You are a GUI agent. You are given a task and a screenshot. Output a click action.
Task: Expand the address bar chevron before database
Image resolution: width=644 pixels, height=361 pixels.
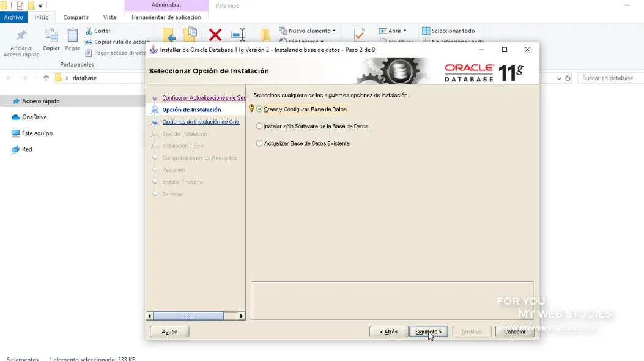[67, 78]
